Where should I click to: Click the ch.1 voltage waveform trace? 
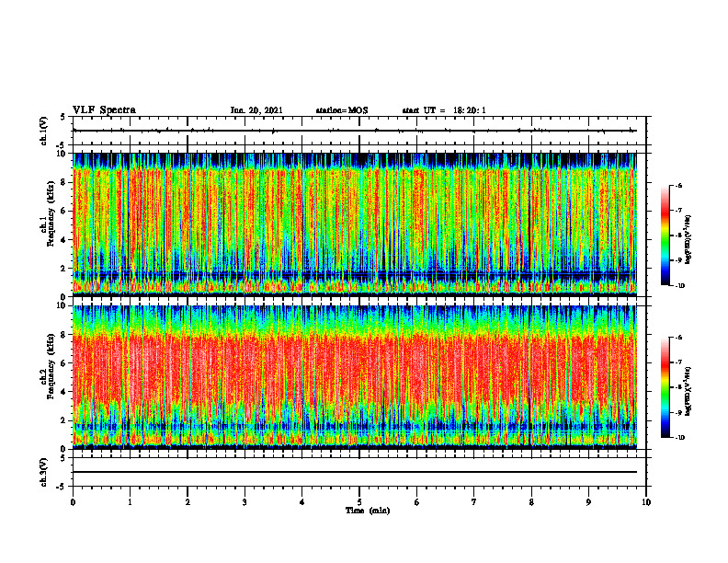(x=355, y=131)
